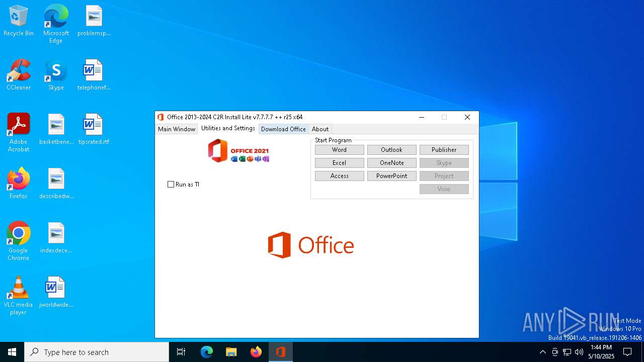Click the Office installer taskbar icon

[x=281, y=352]
